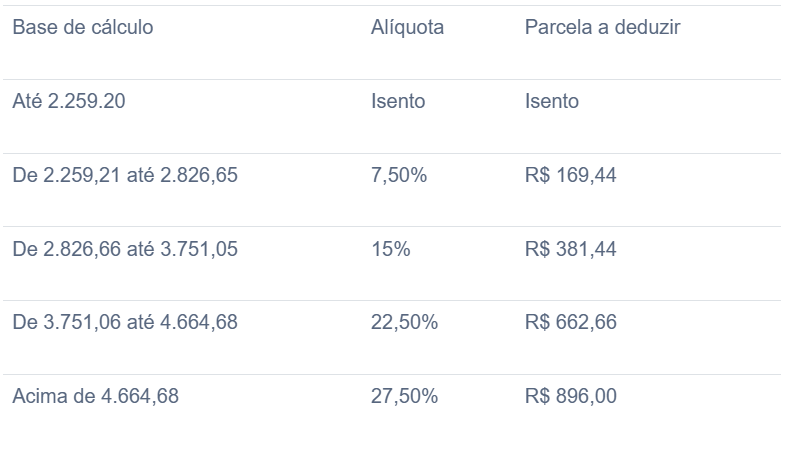Image resolution: width=811 pixels, height=451 pixels.
Task: Select the 'De 3.751,06 até 4.664,68' cell
Action: [x=125, y=322]
